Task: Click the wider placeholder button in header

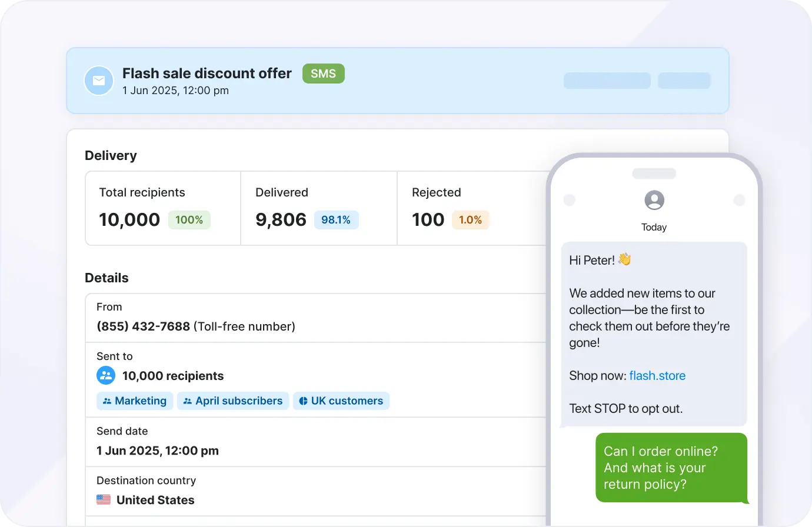Action: [x=607, y=81]
